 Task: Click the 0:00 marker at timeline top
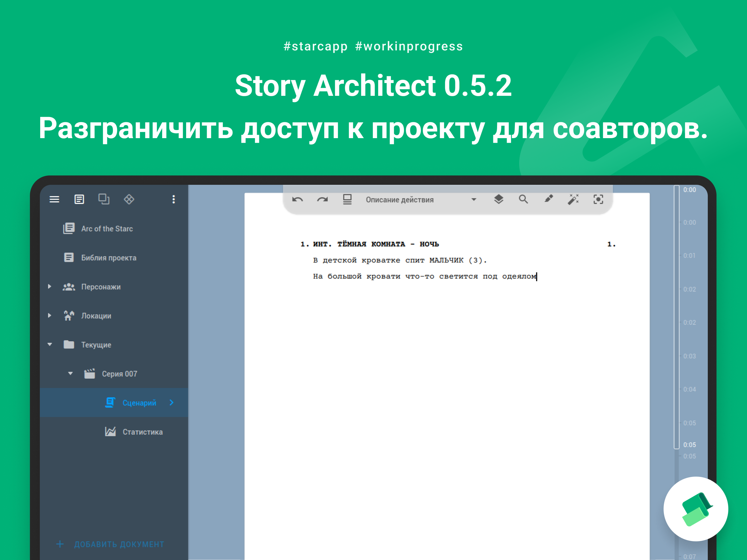pos(689,190)
